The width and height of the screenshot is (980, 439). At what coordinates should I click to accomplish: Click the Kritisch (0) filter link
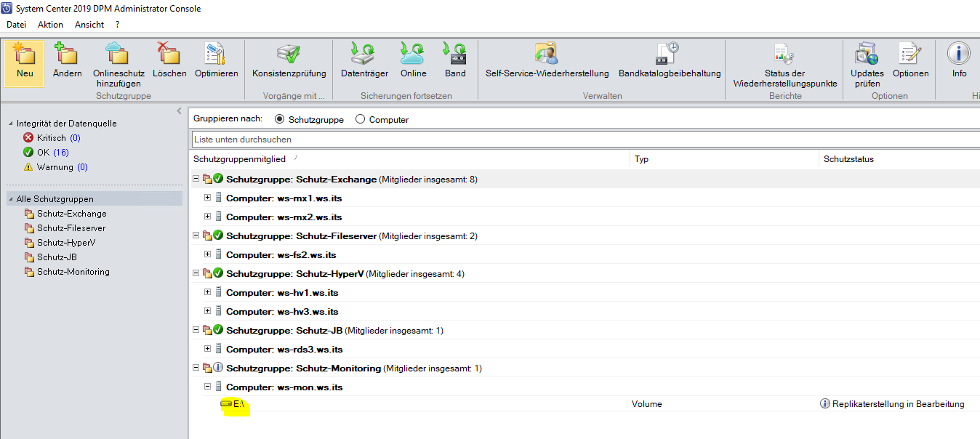click(x=59, y=137)
